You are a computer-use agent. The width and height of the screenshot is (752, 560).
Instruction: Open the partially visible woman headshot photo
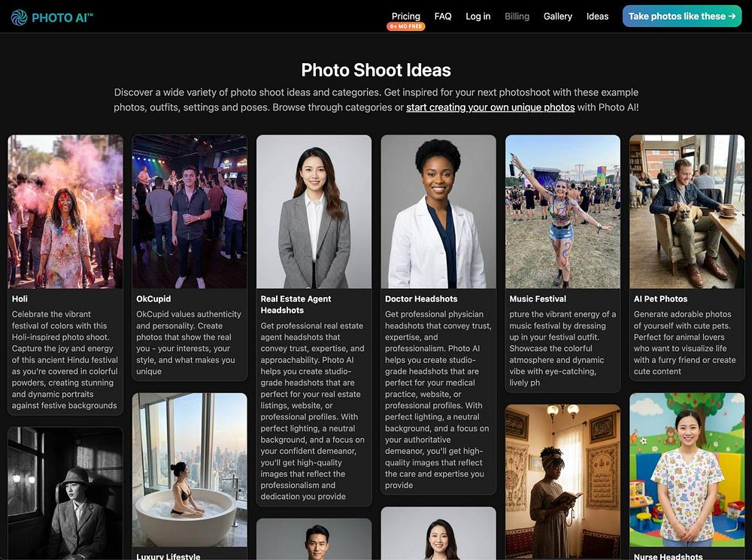click(x=438, y=533)
